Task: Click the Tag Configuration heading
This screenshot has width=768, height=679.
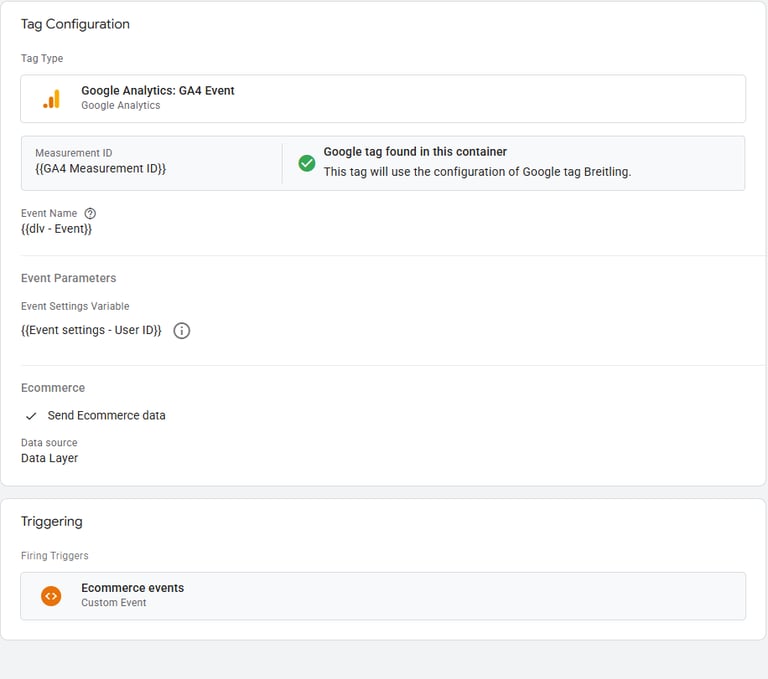Action: coord(75,24)
